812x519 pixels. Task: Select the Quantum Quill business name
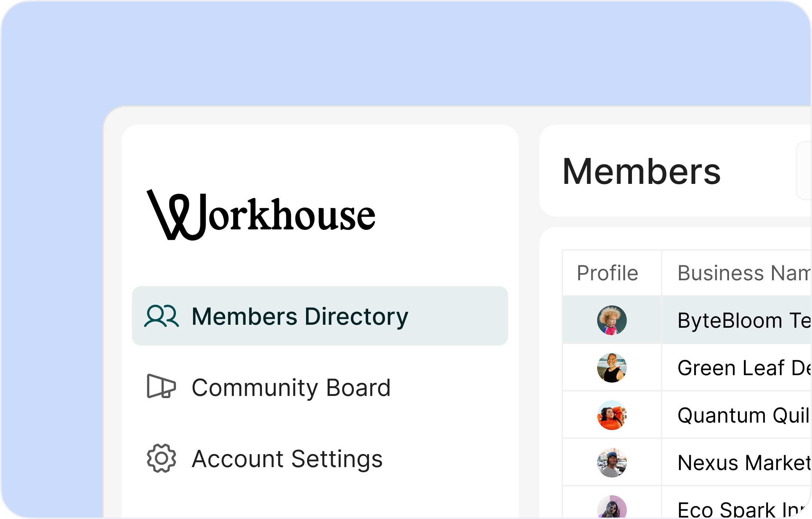[x=744, y=416]
